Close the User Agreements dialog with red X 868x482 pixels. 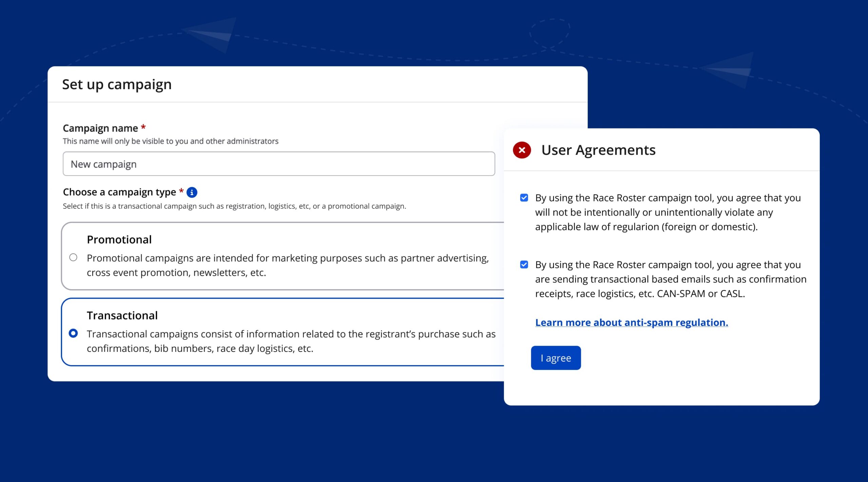(522, 150)
